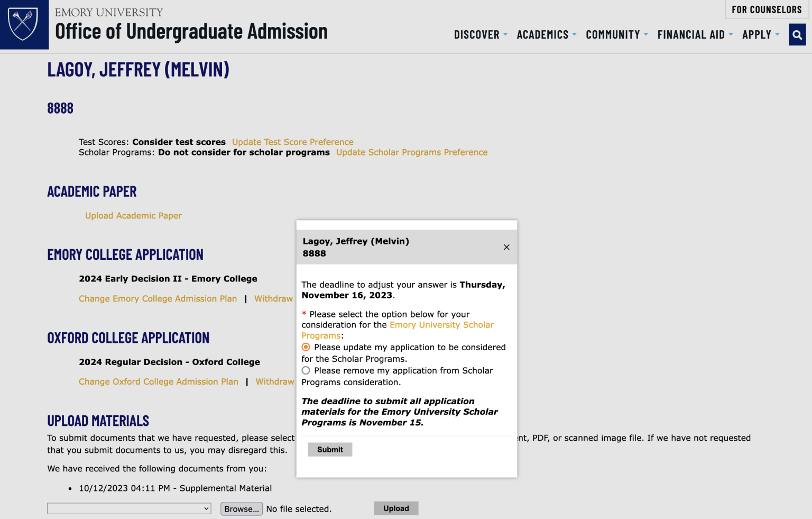This screenshot has width=812, height=519.
Task: Expand the Community dropdown
Action: [x=614, y=34]
